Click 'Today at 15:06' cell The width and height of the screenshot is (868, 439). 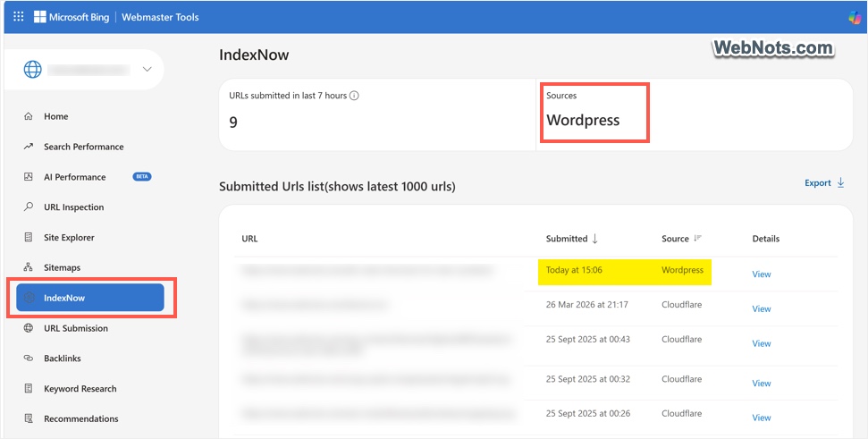574,270
